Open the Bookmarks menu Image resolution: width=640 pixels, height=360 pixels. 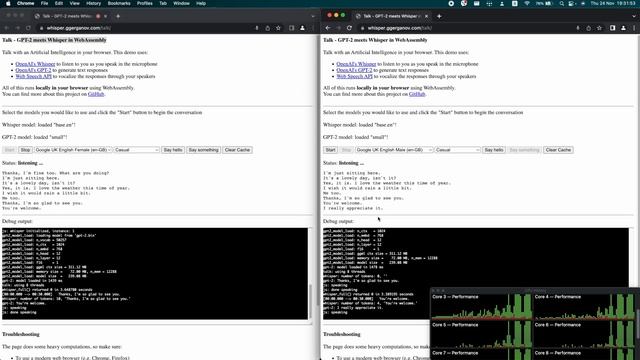pos(119,3)
